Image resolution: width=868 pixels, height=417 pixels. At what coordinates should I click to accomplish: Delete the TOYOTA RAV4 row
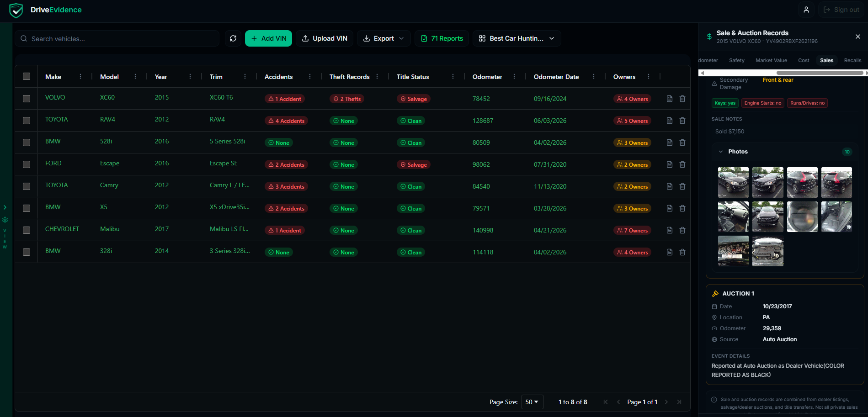682,121
